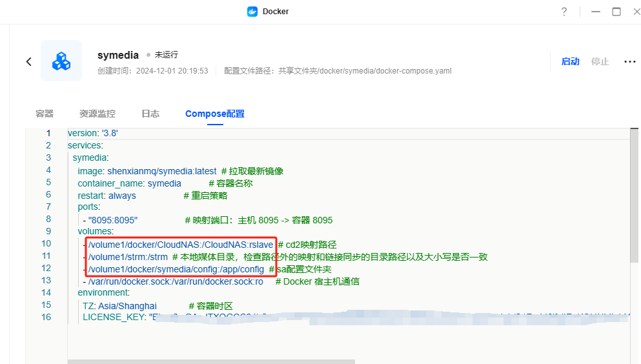
Task: Click the 停止 stop button
Action: [600, 61]
